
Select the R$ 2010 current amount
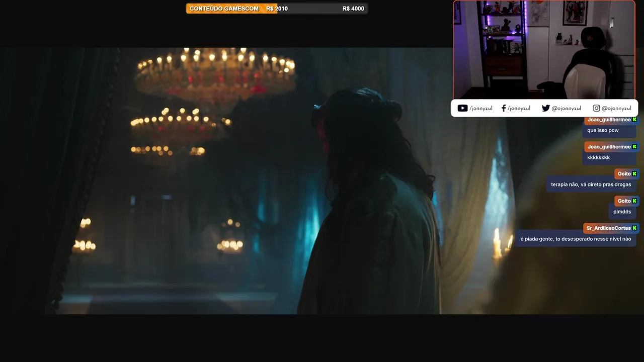point(277,9)
